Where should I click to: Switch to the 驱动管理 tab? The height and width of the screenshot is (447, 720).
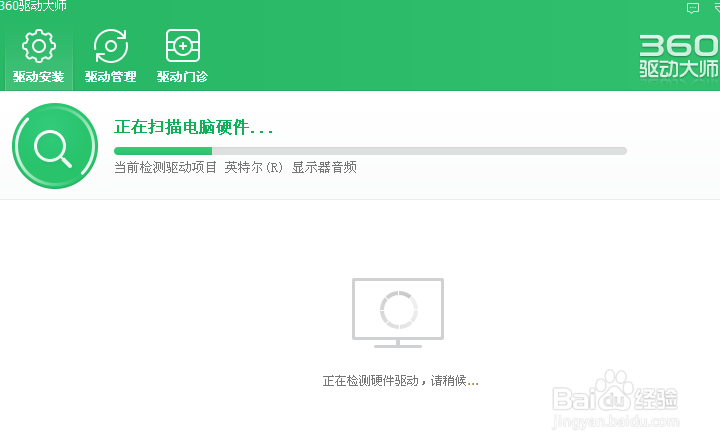click(x=110, y=56)
